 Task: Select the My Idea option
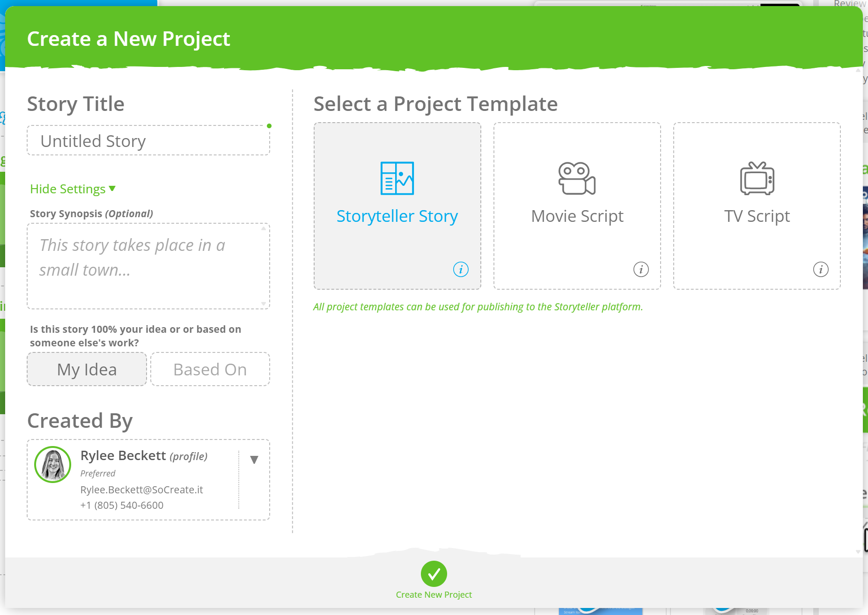87,369
